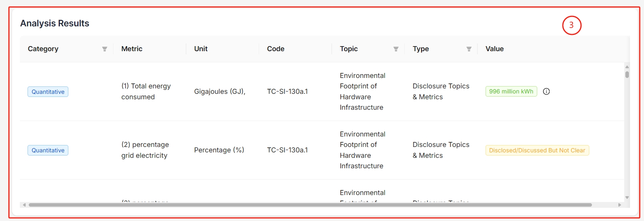Image resolution: width=644 pixels, height=221 pixels.
Task: Select the green 996 million kWh tag
Action: click(x=511, y=92)
